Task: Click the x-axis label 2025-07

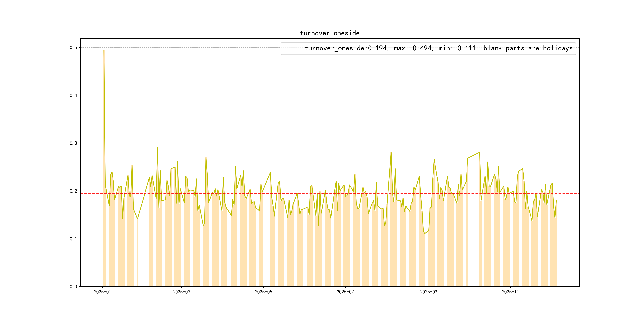Action: (345, 292)
